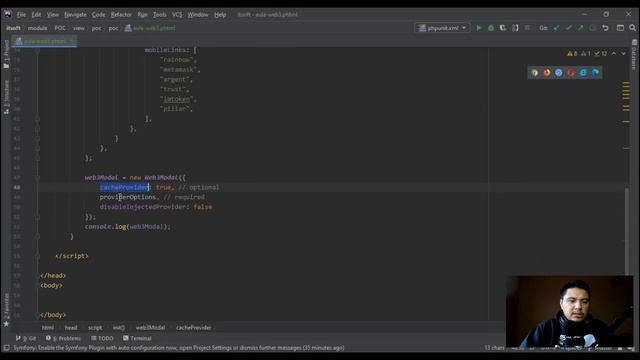
Task: Open the Code menu
Action: coord(98,15)
